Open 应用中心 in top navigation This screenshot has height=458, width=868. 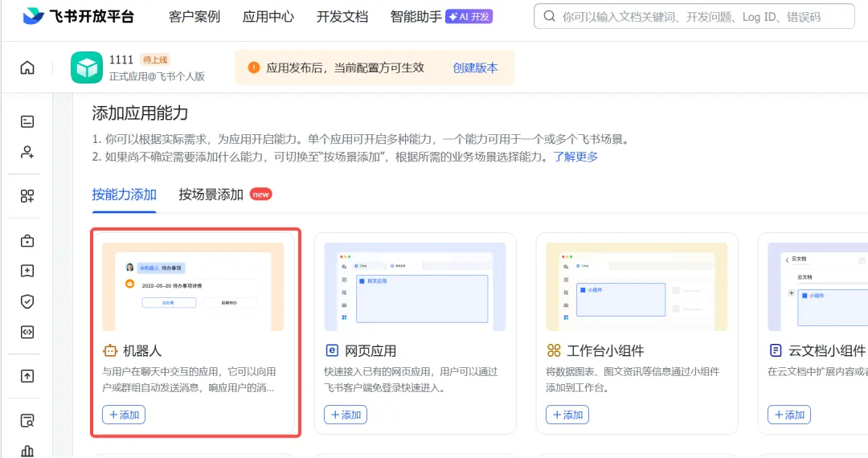(268, 17)
